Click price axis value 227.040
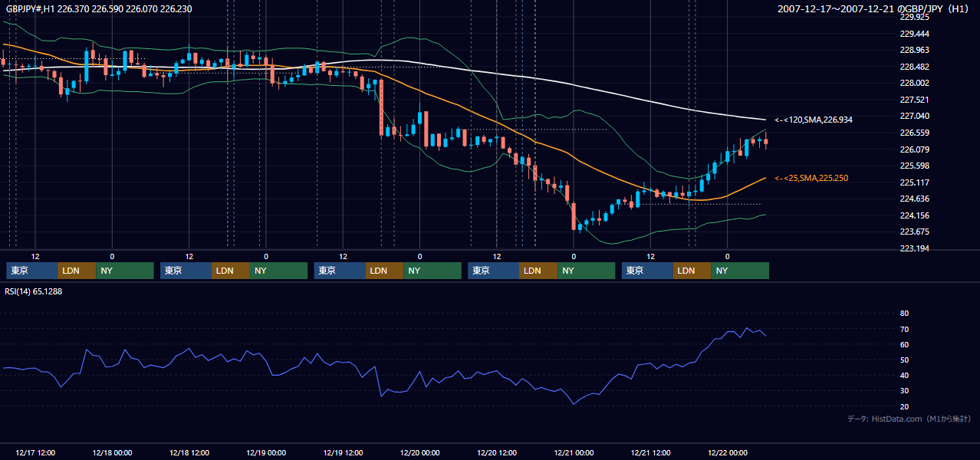 click(x=914, y=117)
